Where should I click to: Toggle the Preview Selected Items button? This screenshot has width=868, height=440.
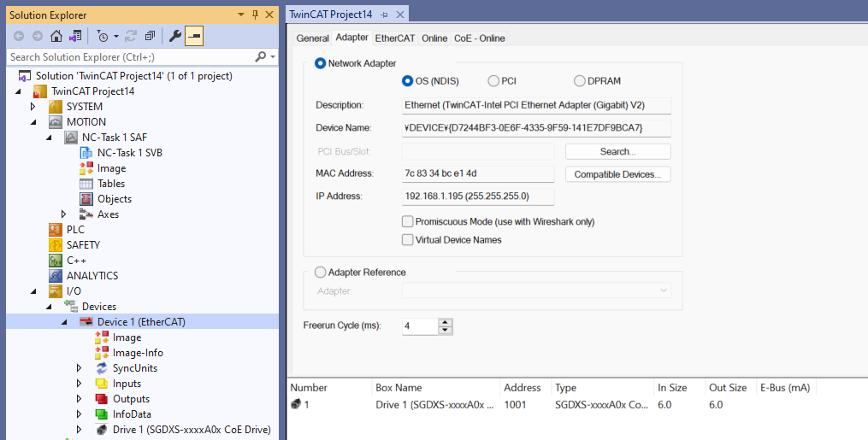click(x=194, y=36)
